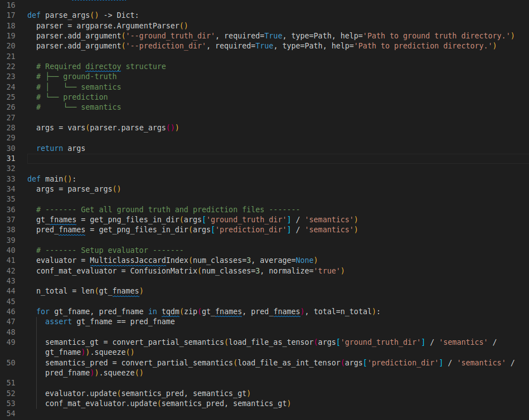This screenshot has width=529, height=420.
Task: Place cursor on 'parse_args' function definition name
Action: [67, 15]
